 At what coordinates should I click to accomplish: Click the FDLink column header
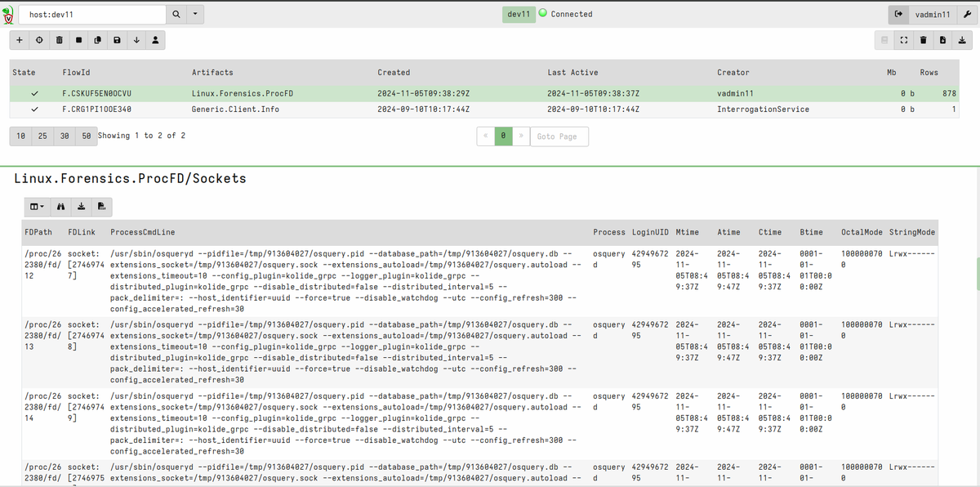82,233
